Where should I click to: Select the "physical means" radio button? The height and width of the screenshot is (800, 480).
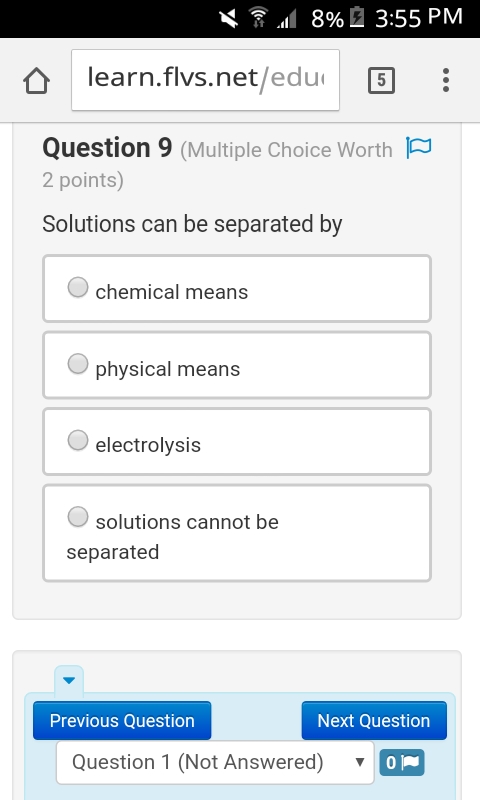click(78, 364)
